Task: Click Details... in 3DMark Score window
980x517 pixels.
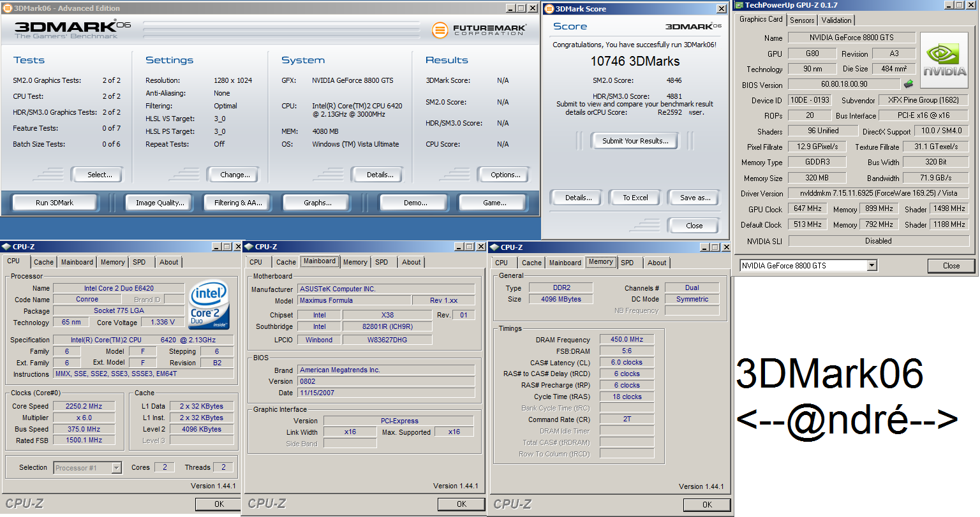Action: tap(578, 198)
